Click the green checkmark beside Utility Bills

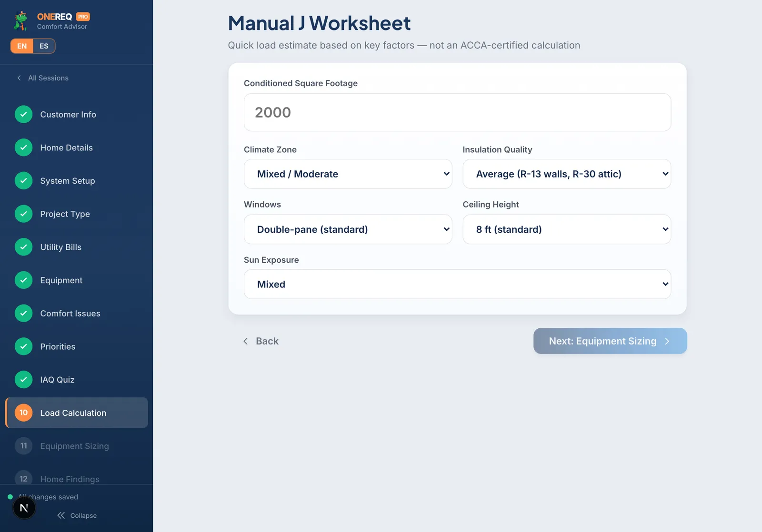[x=23, y=247]
